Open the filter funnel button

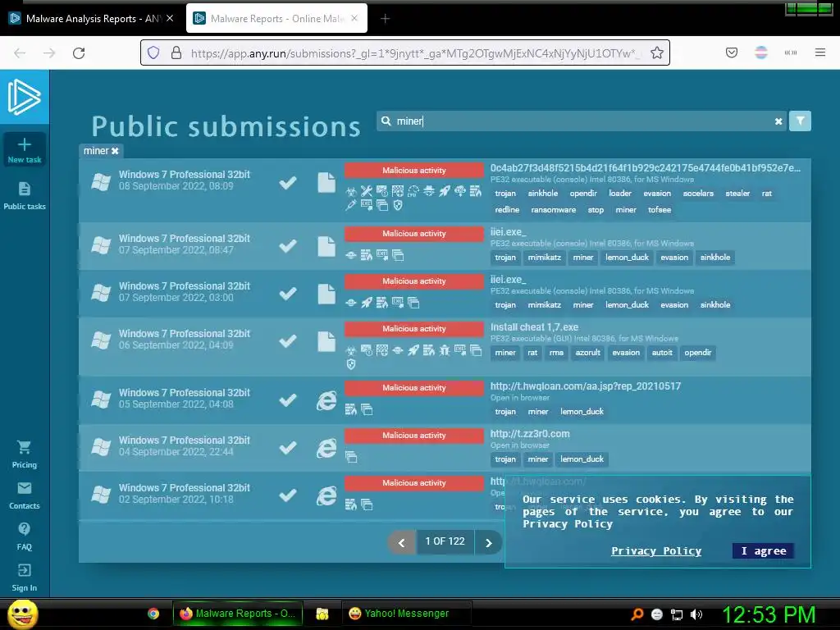pos(800,121)
